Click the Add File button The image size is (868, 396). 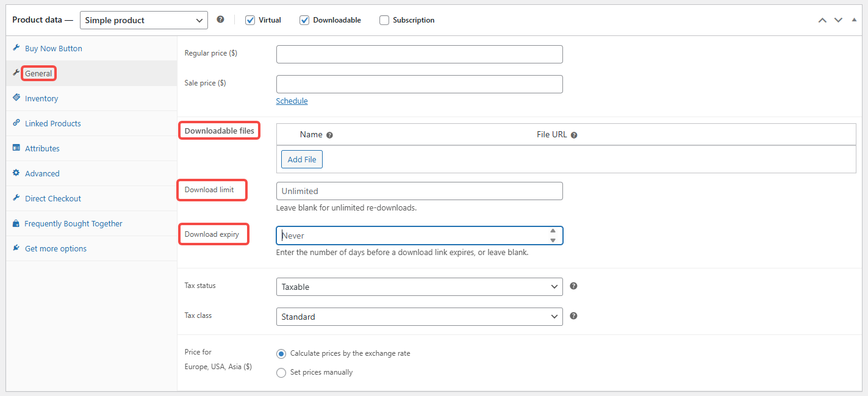[x=301, y=159]
